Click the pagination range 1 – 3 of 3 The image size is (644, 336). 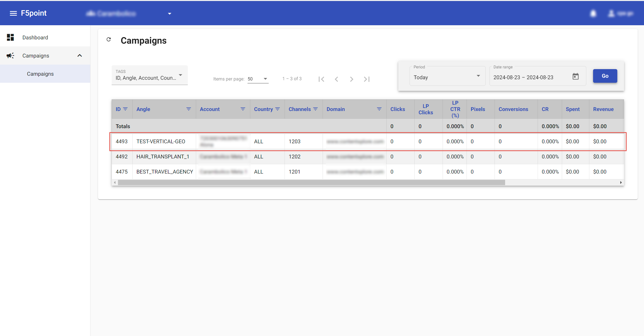coord(292,79)
